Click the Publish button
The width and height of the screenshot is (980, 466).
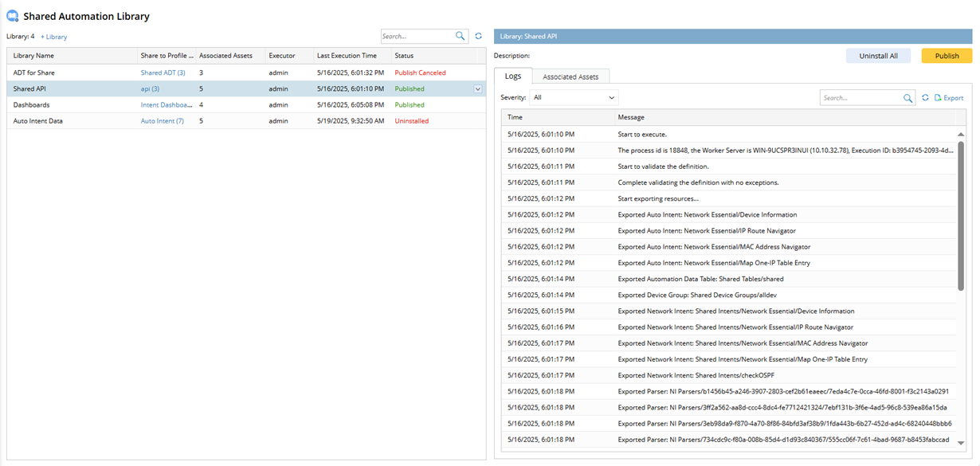[x=947, y=56]
